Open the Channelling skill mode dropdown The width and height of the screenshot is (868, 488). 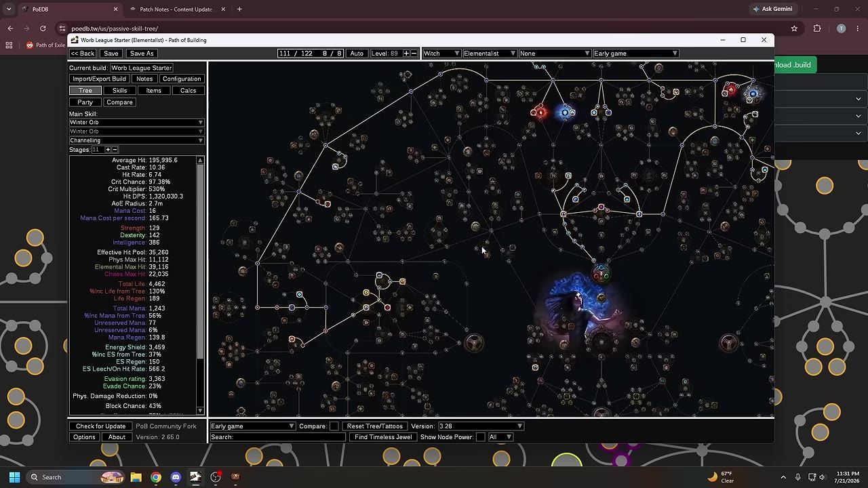[x=136, y=140]
